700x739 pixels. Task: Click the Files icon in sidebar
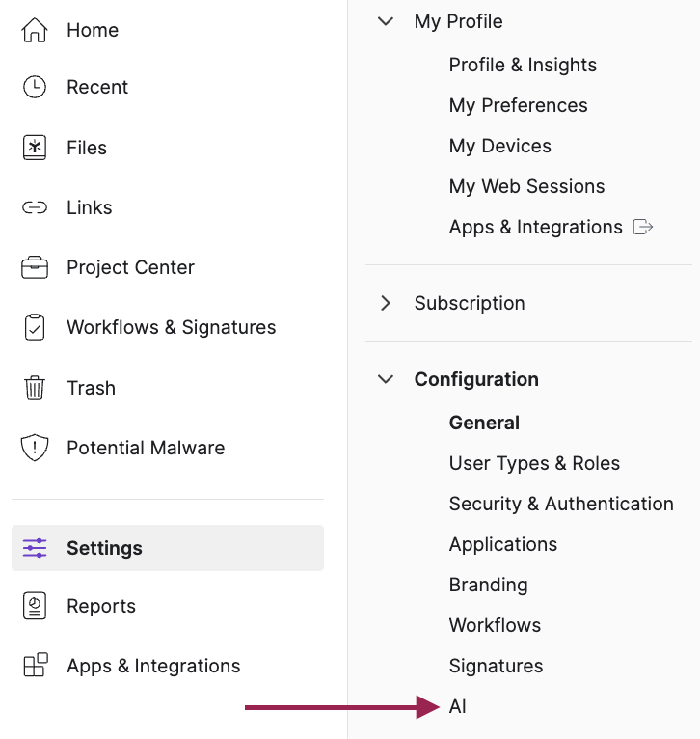point(35,148)
